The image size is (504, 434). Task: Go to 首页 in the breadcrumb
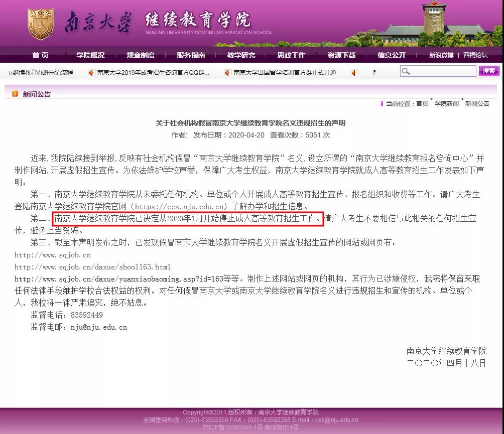click(x=422, y=103)
